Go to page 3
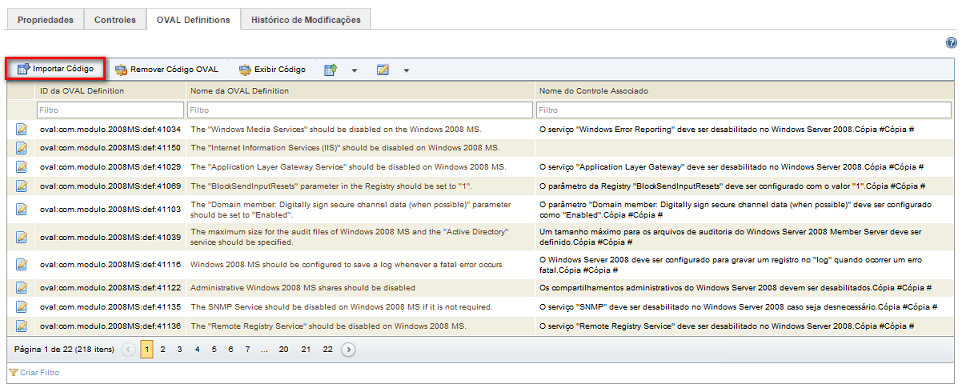Image resolution: width=962 pixels, height=392 pixels. click(180, 349)
